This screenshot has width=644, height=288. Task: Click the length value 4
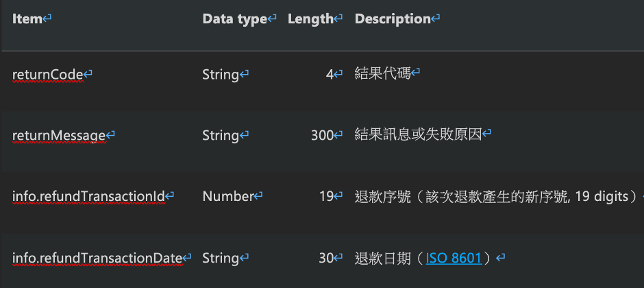[x=329, y=74]
